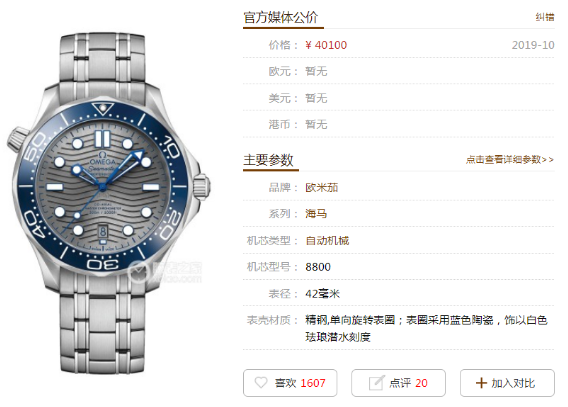Click the 喜欢 1607 like button
Screen dimensions: 568x407
coord(290,383)
